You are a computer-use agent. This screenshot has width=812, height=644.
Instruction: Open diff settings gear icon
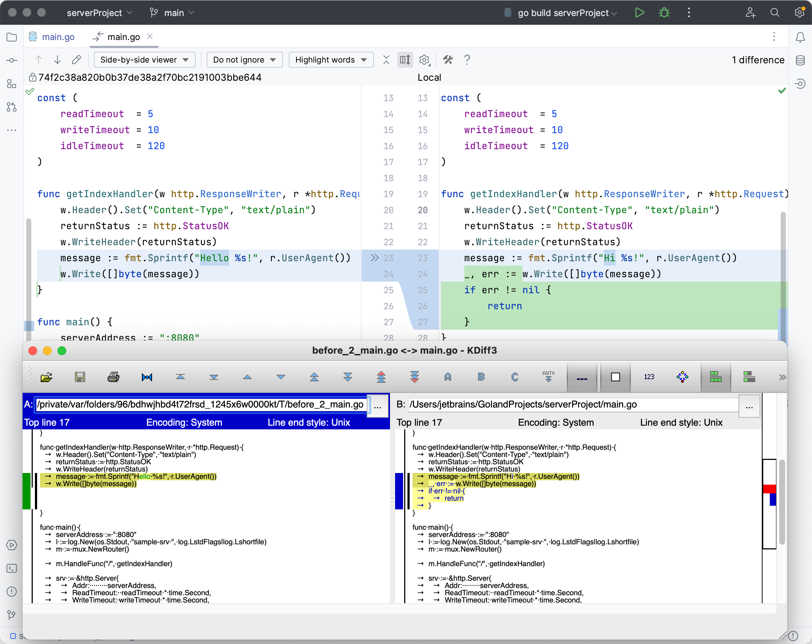(x=425, y=60)
